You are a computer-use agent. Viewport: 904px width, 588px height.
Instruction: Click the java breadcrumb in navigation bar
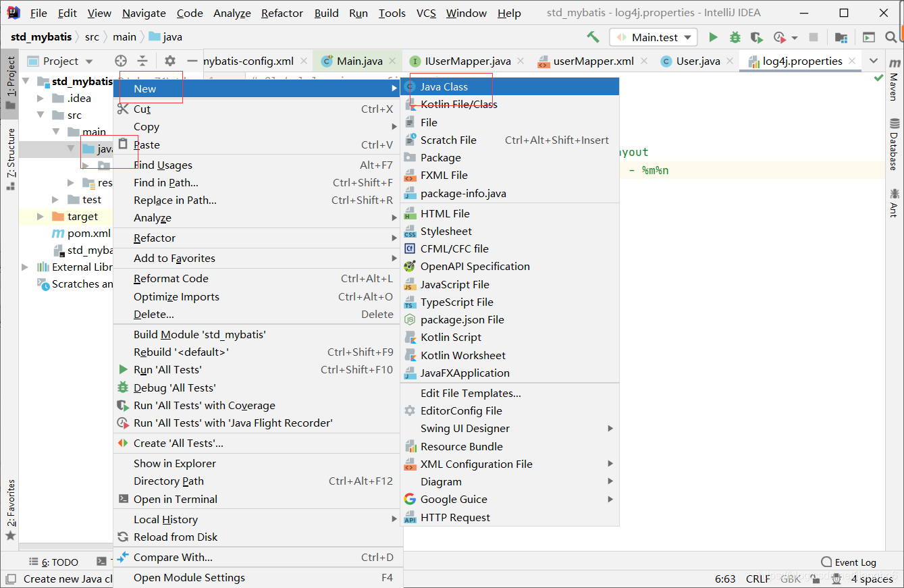[x=165, y=37]
